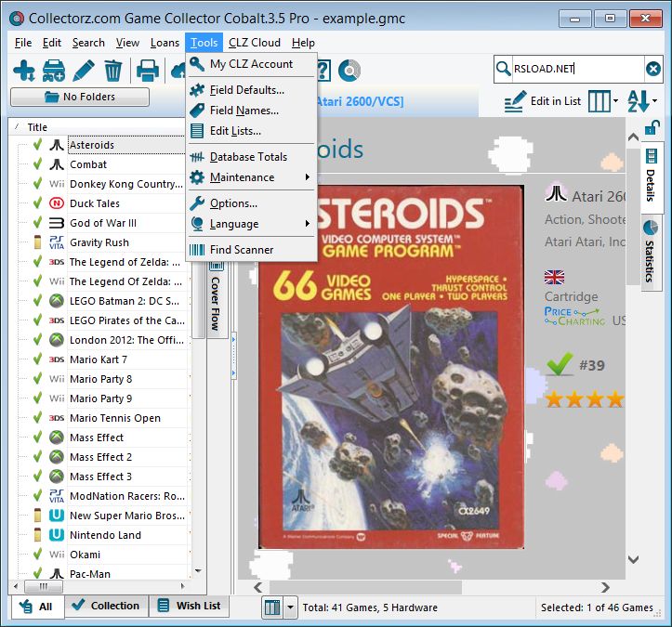This screenshot has height=627, width=672.
Task: Toggle the padlock lock icon
Action: tap(652, 127)
